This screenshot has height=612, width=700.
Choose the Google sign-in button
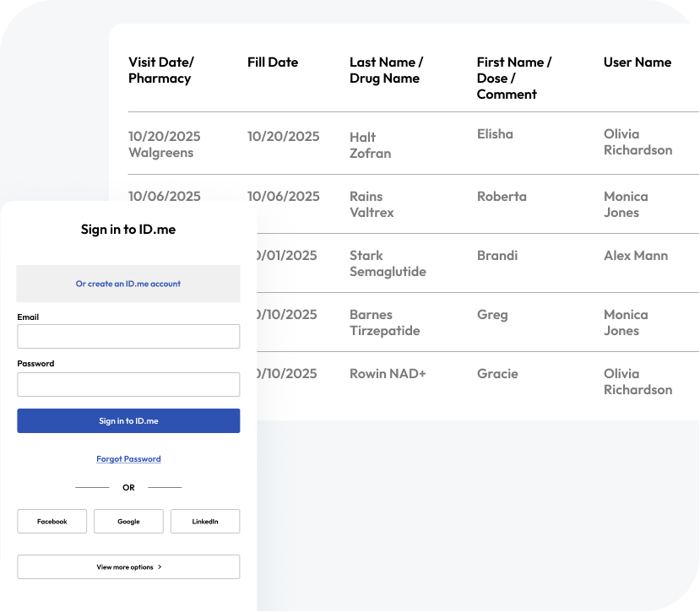tap(128, 522)
